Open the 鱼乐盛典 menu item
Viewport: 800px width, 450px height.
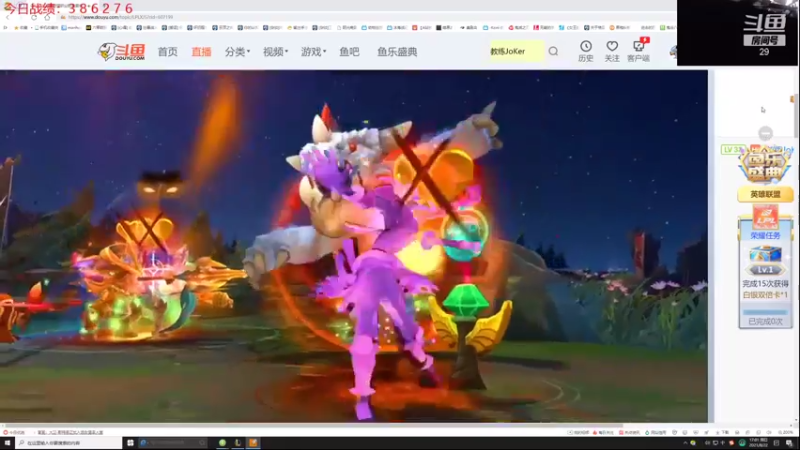click(397, 52)
